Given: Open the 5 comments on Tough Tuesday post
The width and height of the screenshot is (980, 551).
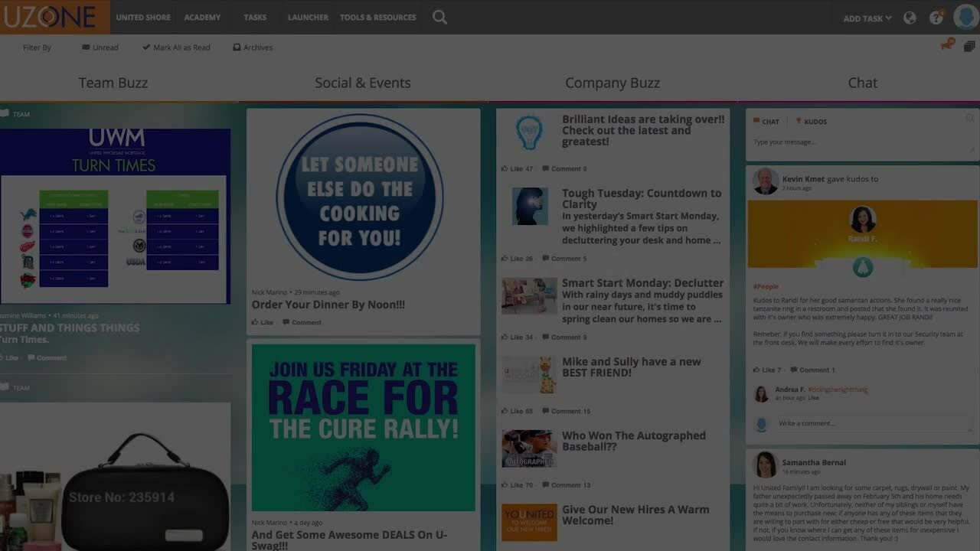Looking at the screenshot, I should (564, 259).
